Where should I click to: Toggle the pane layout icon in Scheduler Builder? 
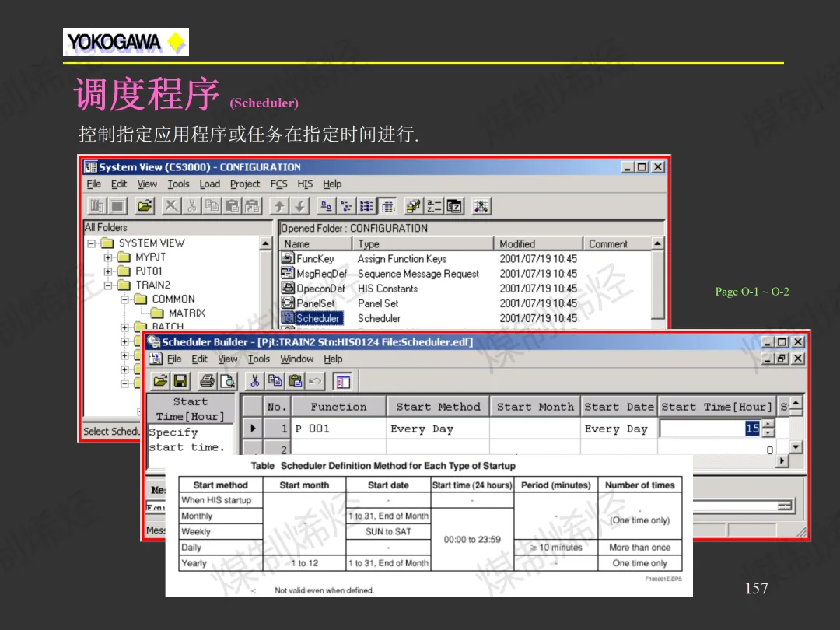point(342,381)
